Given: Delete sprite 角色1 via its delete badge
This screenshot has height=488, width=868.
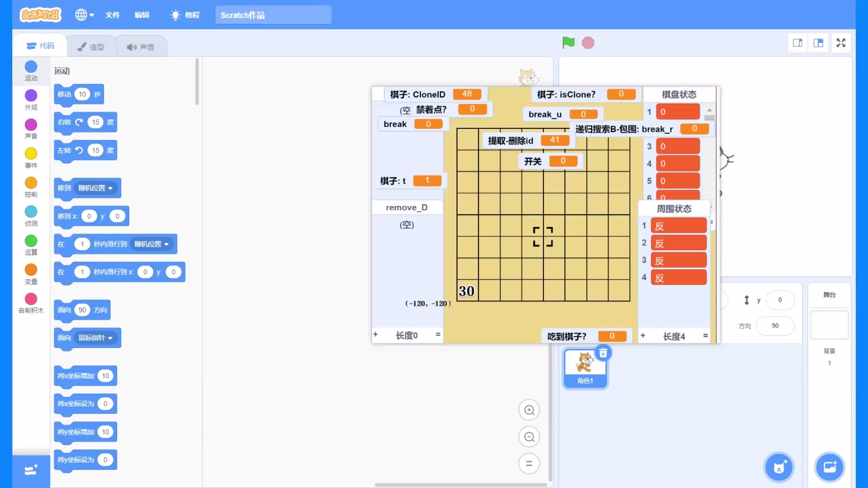Looking at the screenshot, I should point(604,353).
